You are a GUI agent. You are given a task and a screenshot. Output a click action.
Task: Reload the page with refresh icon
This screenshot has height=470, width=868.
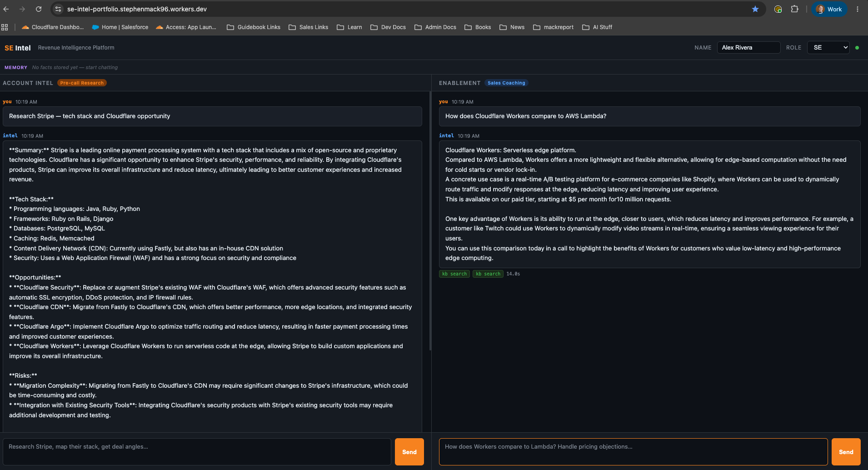39,9
